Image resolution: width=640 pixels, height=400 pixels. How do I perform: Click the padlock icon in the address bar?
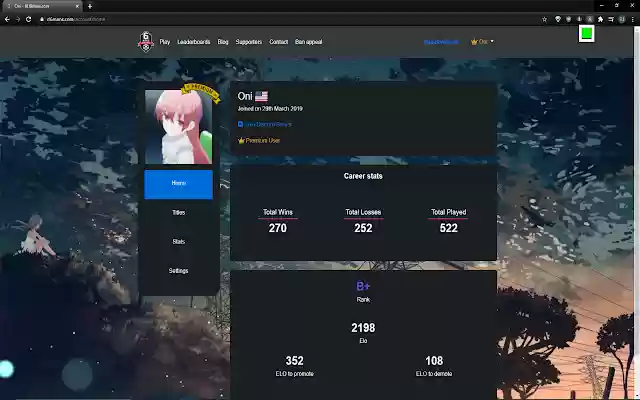point(42,19)
